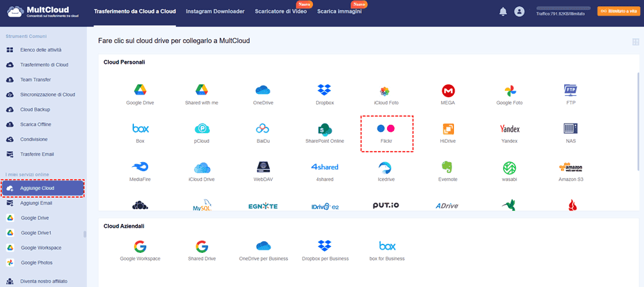644x287 pixels.
Task: Choose the ADrive logo
Action: point(447,206)
